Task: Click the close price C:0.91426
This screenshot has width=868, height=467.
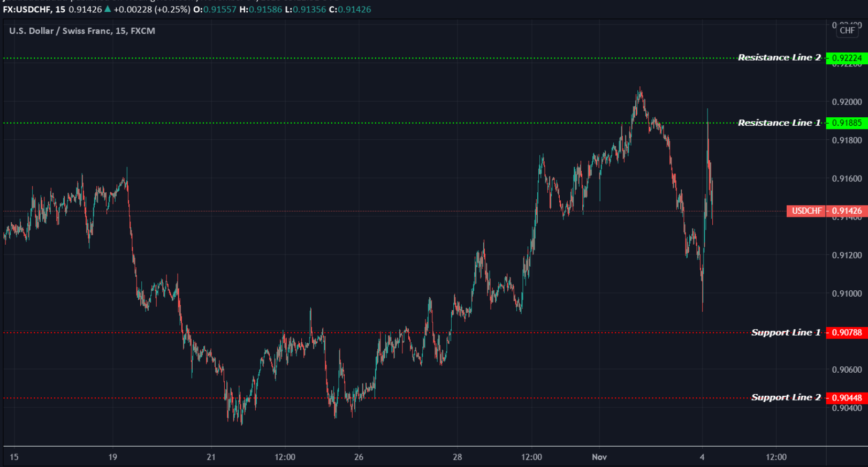Action: 350,10
